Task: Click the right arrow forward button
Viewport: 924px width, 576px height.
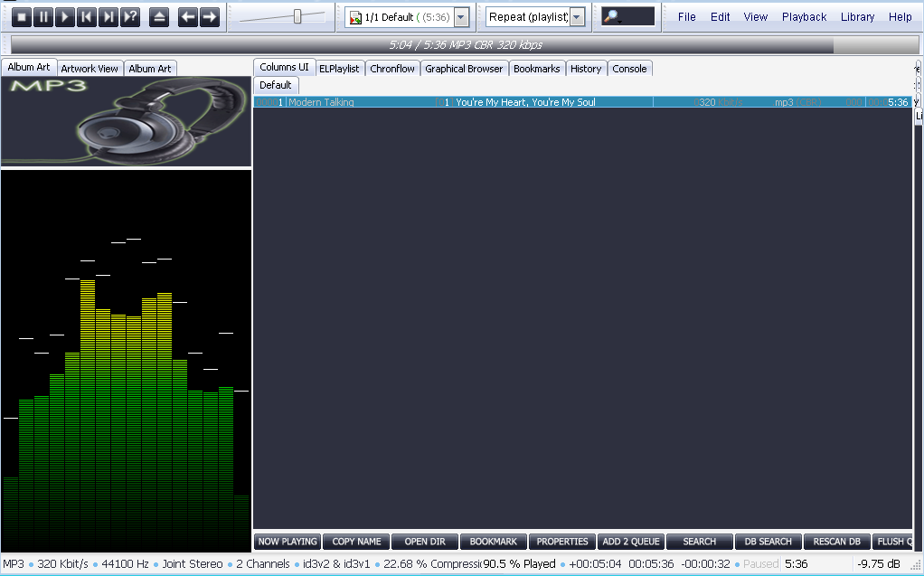Action: point(210,16)
